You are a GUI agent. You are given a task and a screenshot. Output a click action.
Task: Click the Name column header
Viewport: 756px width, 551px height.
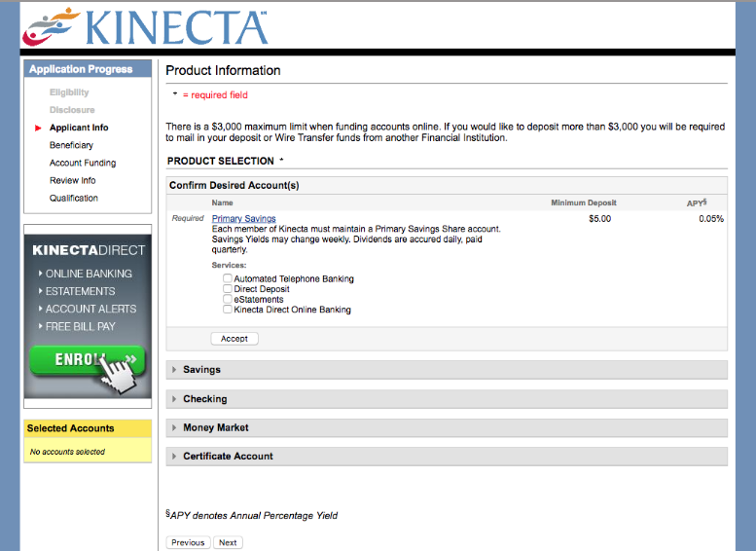click(x=222, y=203)
